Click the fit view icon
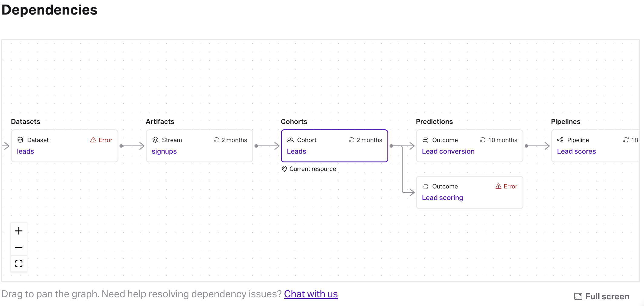This screenshot has height=306, width=644. pyautogui.click(x=19, y=264)
